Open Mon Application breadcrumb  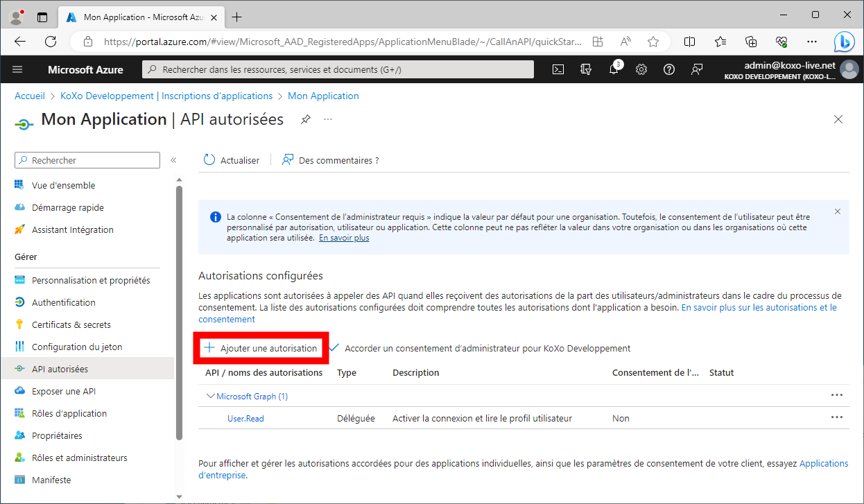(x=323, y=96)
